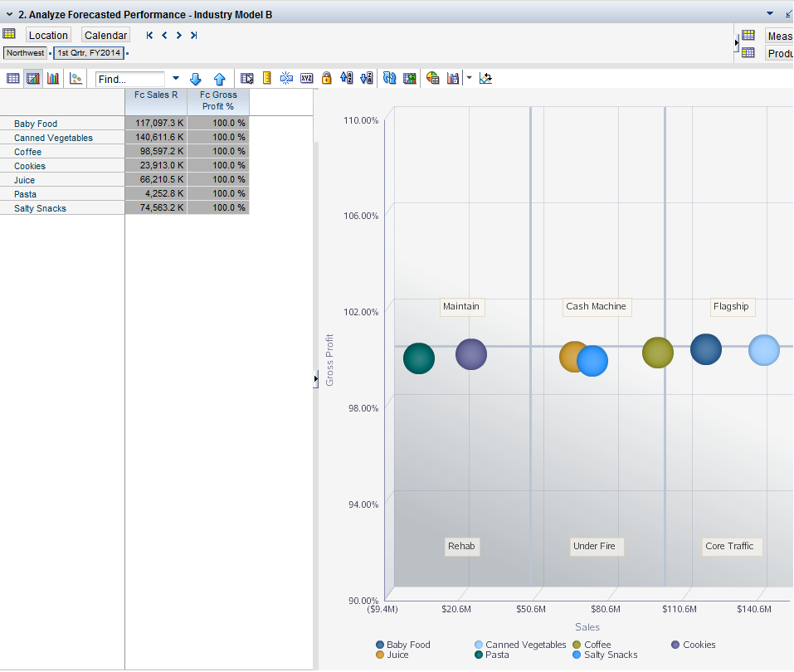Switch to the bar chart-only view

[53, 79]
